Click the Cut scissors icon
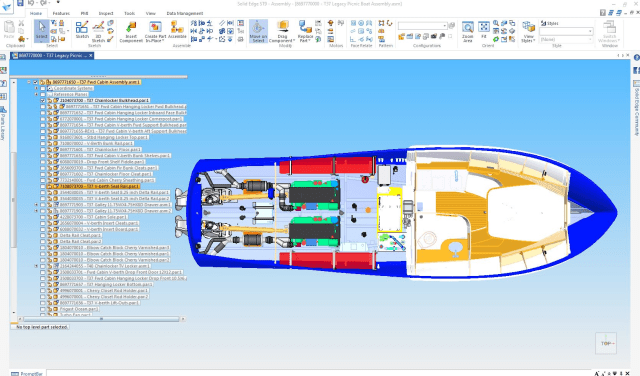Viewport: 640px width, 376px height. 21,23
